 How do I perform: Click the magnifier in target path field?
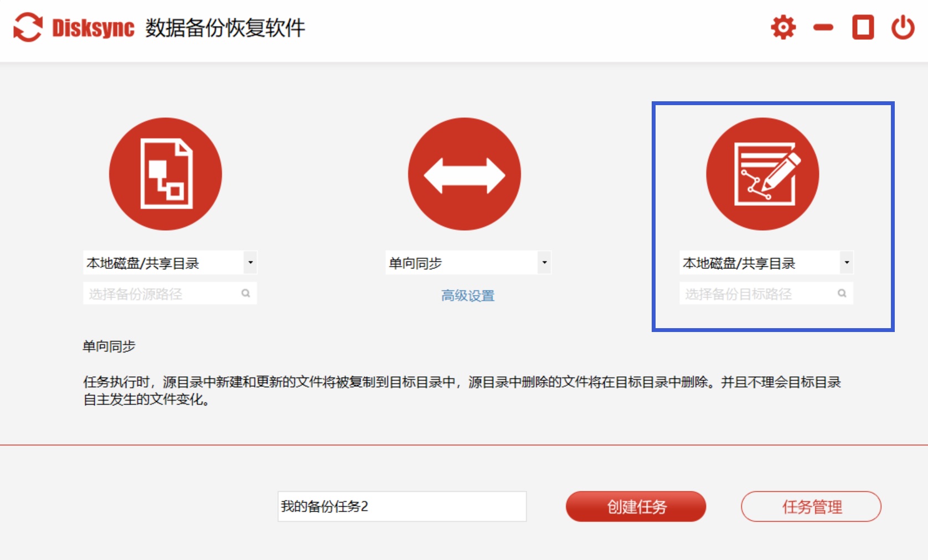coord(842,293)
